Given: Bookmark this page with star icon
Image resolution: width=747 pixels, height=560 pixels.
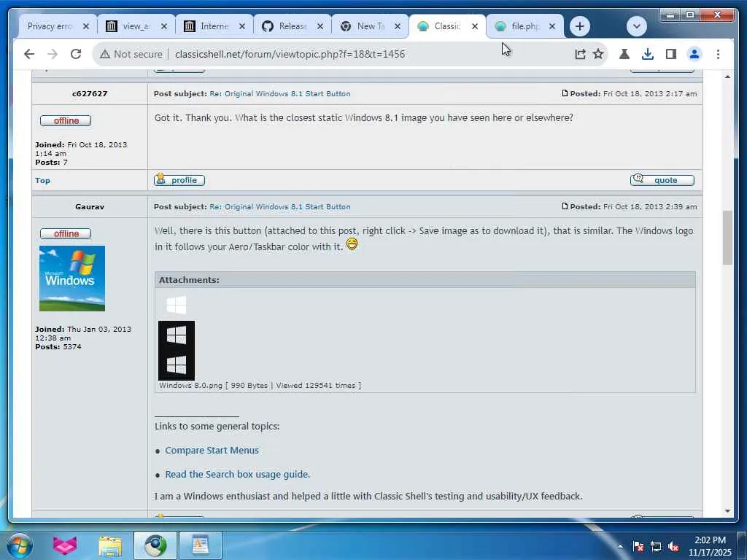Looking at the screenshot, I should (x=598, y=54).
